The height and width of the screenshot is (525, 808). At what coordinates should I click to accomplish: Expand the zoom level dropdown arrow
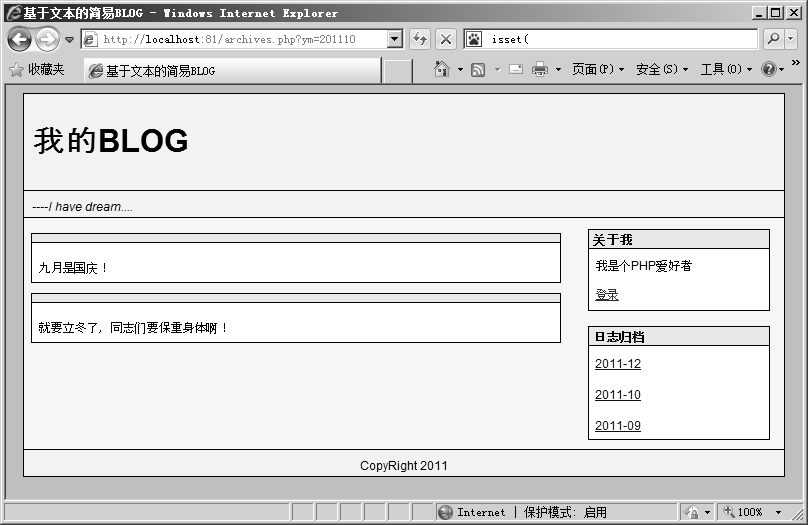pos(778,512)
